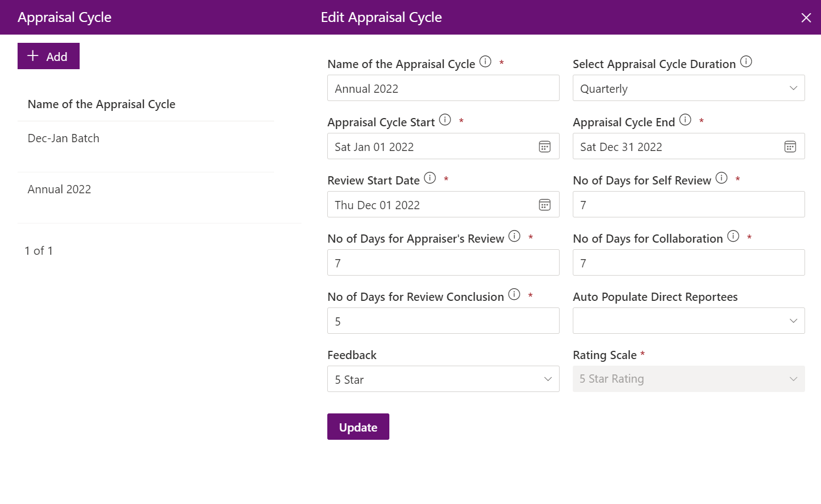Expand the Appraisal Cycle Duration dropdown
821x504 pixels.
click(x=689, y=88)
